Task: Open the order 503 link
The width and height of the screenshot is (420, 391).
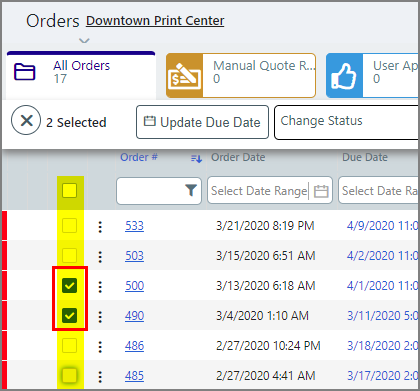Action: point(134,256)
